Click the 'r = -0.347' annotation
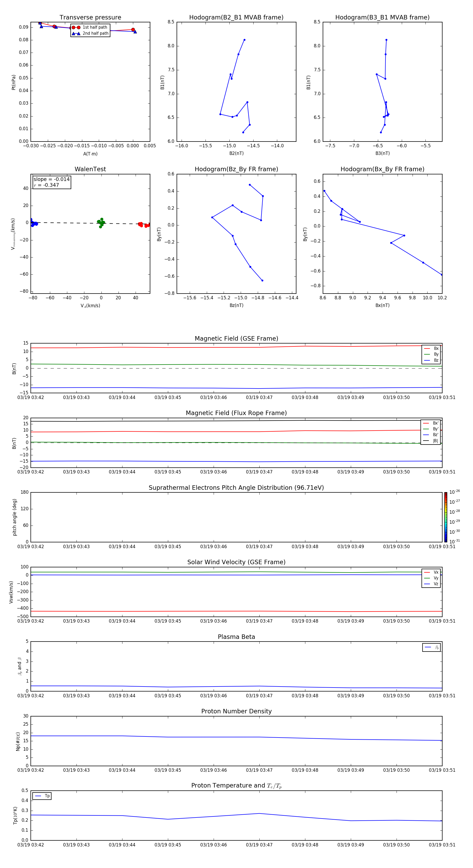 click(47, 185)
